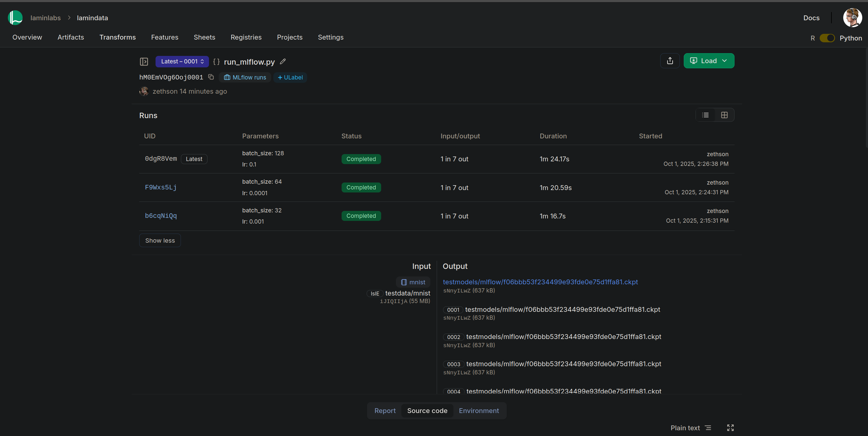Copy the transform UID hM0EmVOg6Ooj0001

211,77
